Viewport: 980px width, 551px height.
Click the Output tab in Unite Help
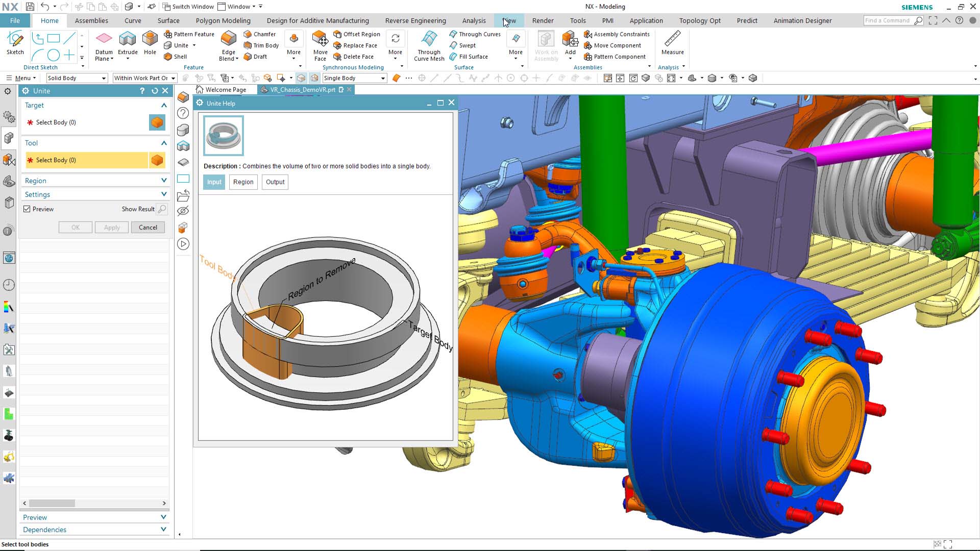tap(275, 182)
